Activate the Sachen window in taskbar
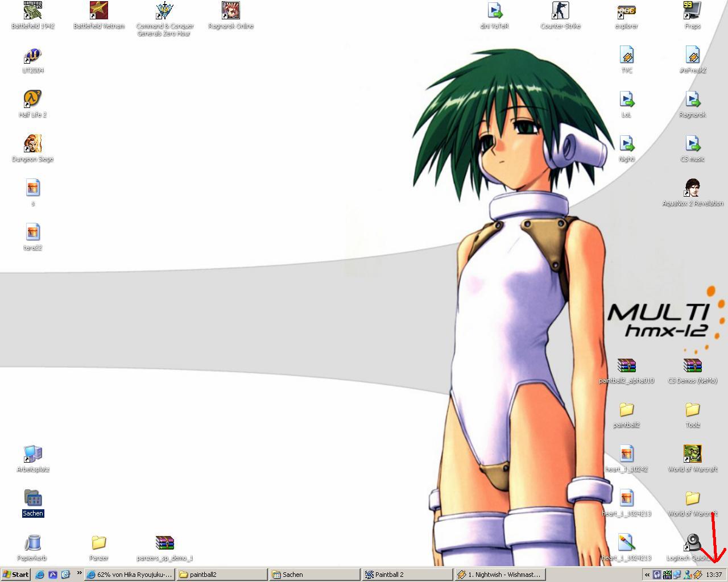This screenshot has height=582, width=728. click(315, 575)
